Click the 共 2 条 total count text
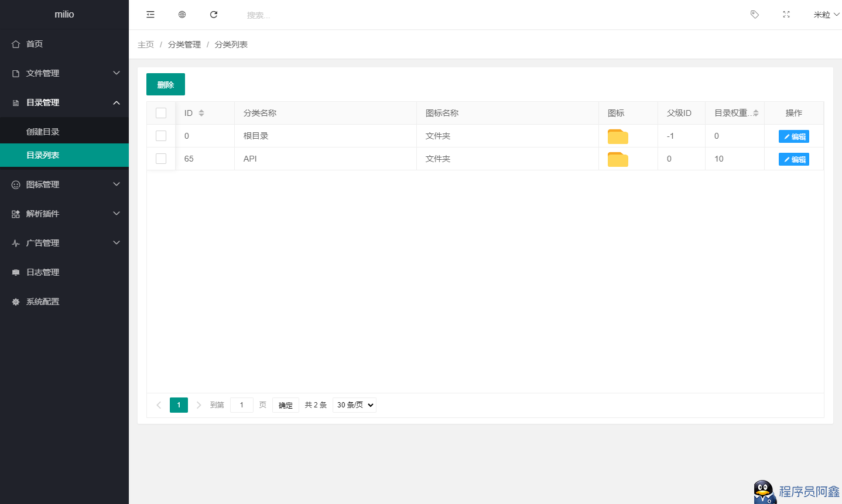This screenshot has width=842, height=504. pos(316,405)
